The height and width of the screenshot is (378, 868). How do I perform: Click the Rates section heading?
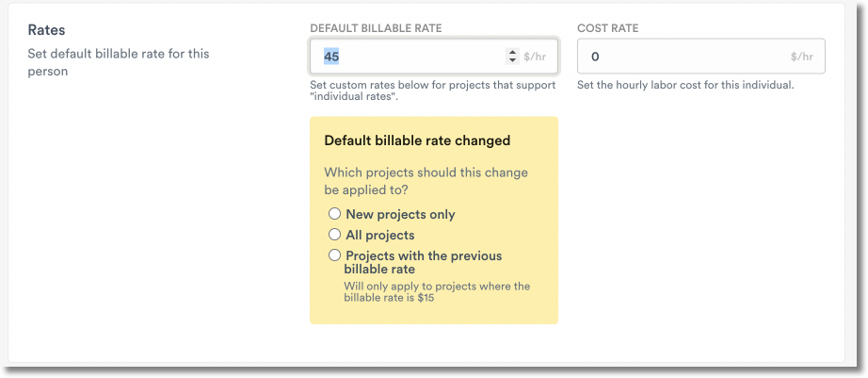point(46,31)
